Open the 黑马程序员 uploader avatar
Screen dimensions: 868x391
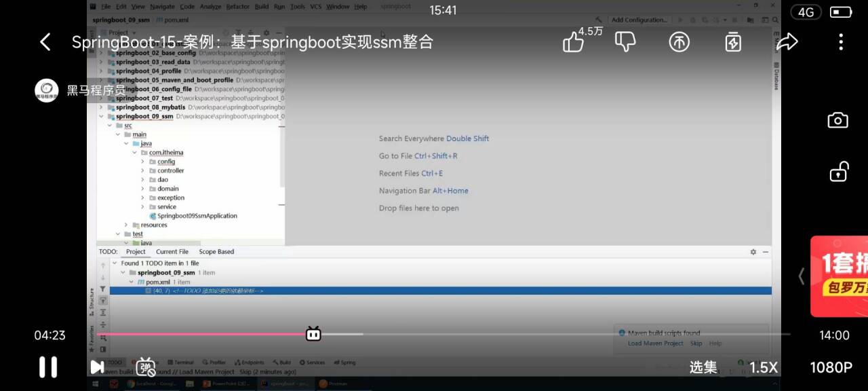[x=47, y=90]
